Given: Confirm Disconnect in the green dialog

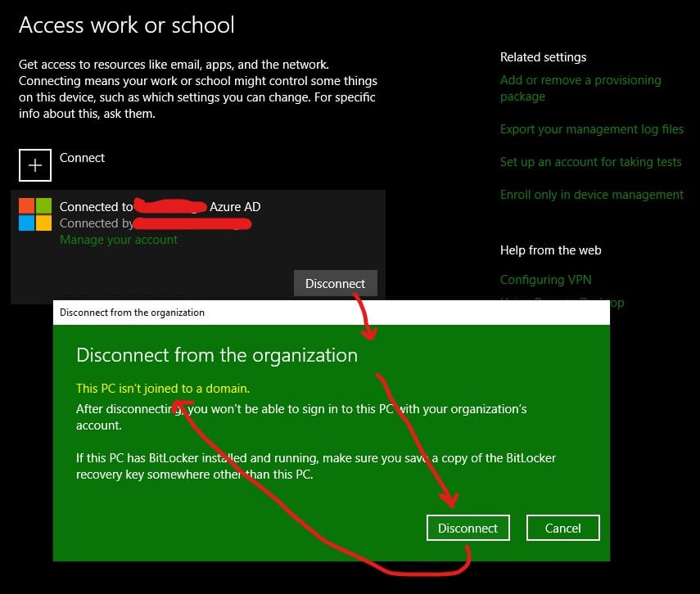Looking at the screenshot, I should point(467,528).
